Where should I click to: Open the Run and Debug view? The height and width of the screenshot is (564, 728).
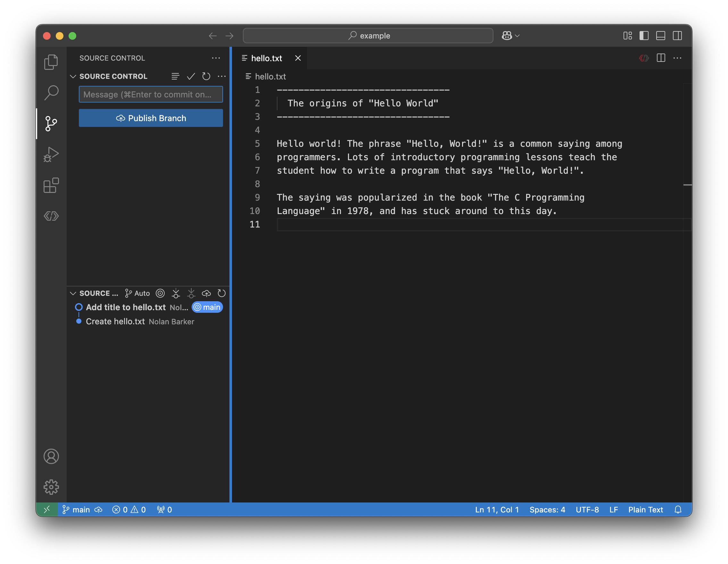coord(51,155)
